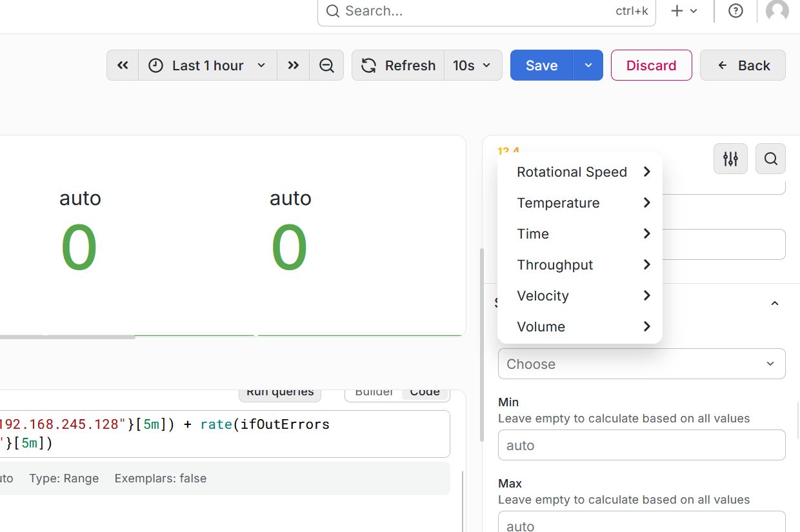The height and width of the screenshot is (532, 800).
Task: Shift time range forward with double-right arrows
Action: coord(294,65)
